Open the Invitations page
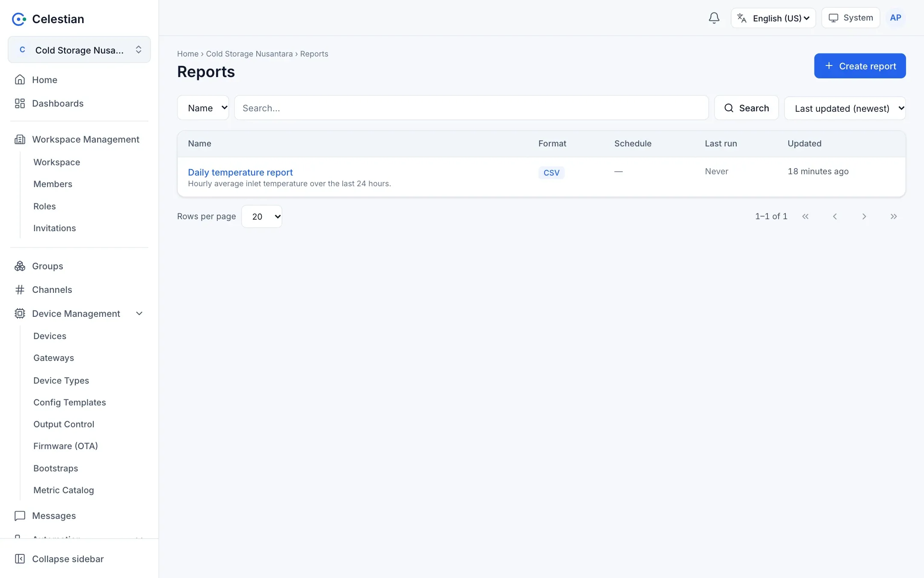 pos(55,228)
